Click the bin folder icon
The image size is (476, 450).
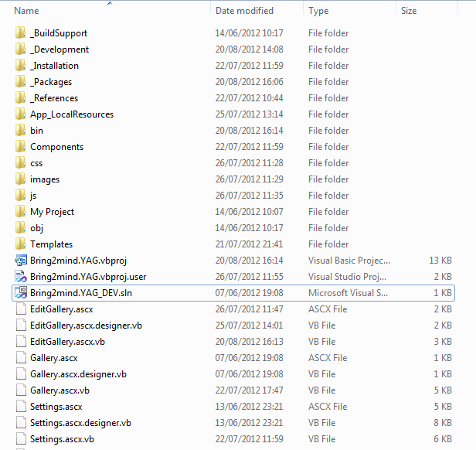click(20, 131)
